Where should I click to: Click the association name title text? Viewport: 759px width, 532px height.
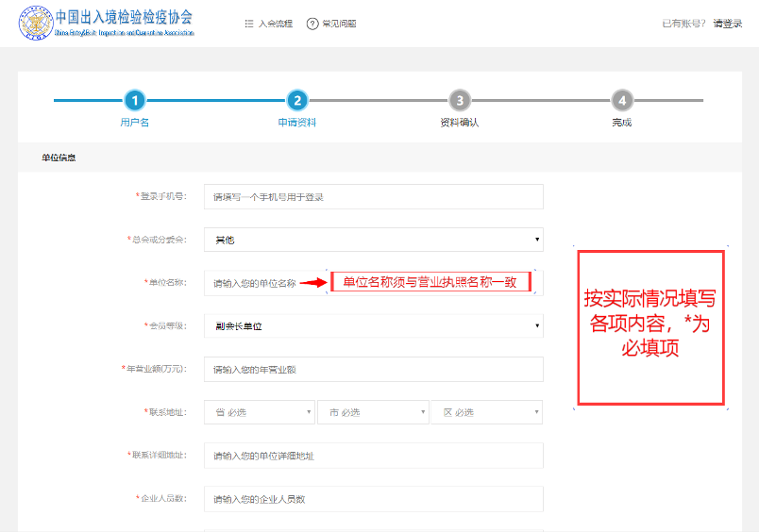(x=124, y=18)
